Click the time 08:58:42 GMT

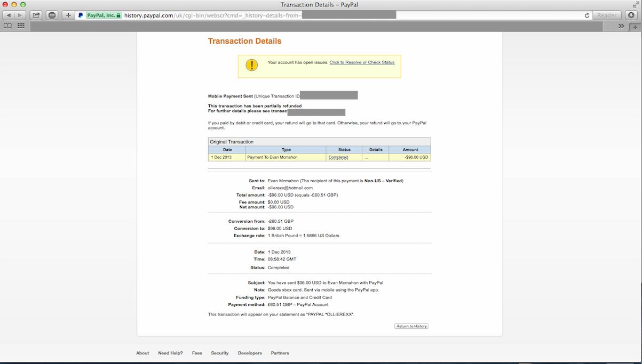(282, 259)
